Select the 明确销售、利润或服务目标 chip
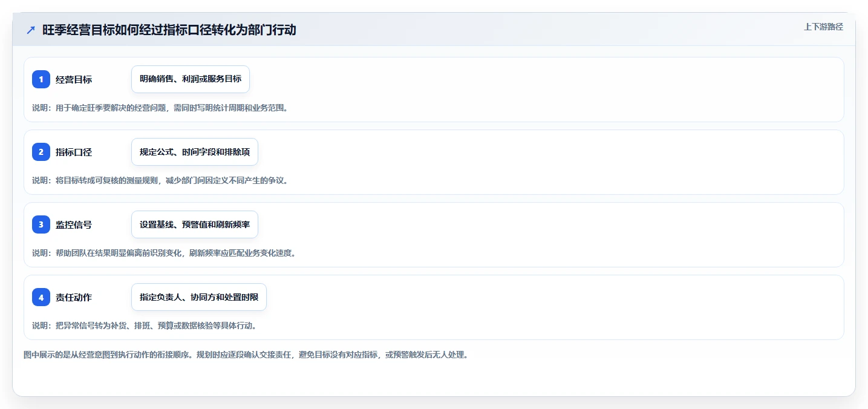This screenshot has width=868, height=409. (x=191, y=79)
